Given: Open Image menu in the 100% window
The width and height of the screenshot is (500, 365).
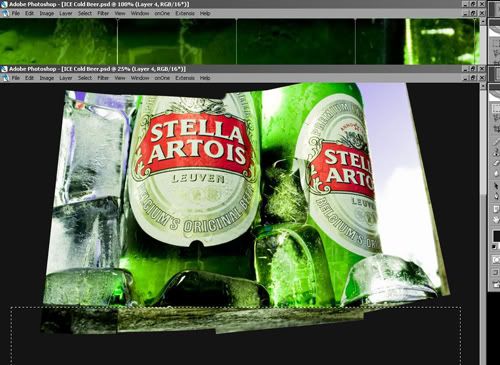Looking at the screenshot, I should pos(47,13).
